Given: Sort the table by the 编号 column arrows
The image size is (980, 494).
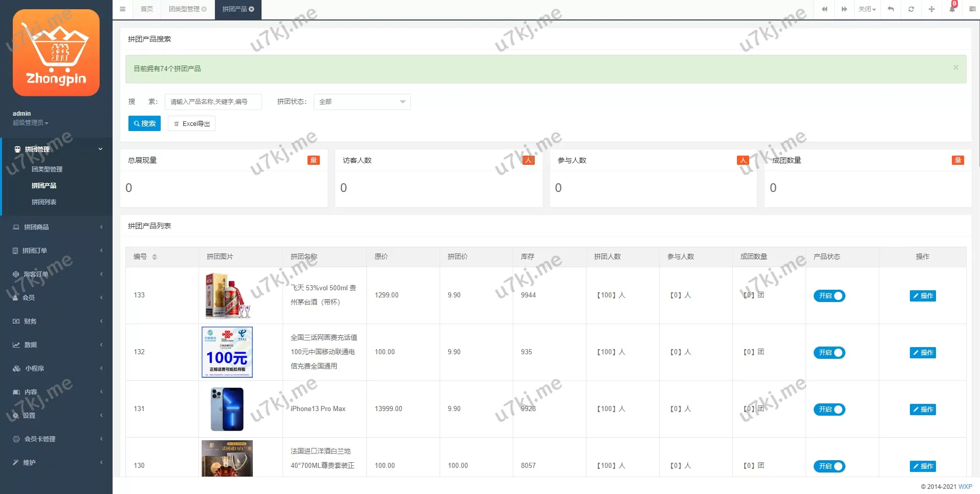Looking at the screenshot, I should (155, 257).
